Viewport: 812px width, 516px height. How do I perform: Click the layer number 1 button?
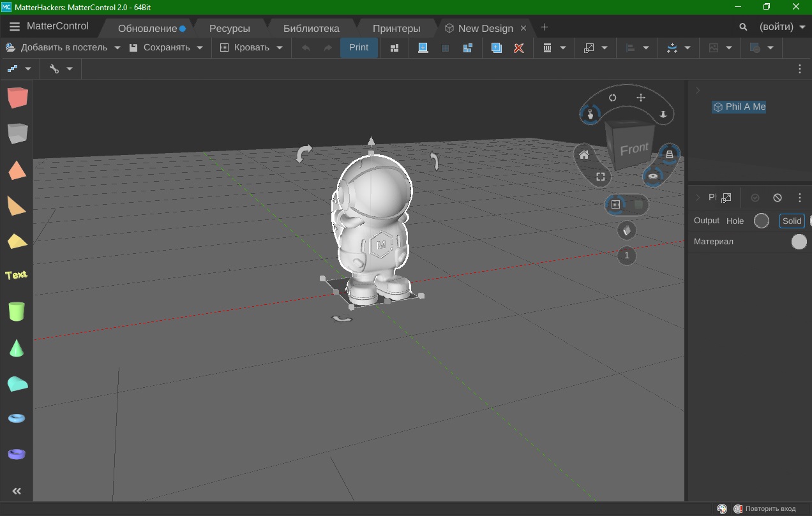tap(627, 255)
